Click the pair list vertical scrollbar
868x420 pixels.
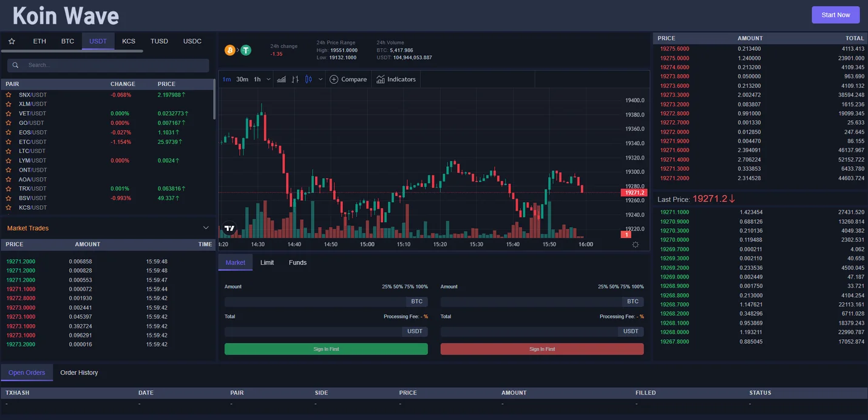coord(214,100)
